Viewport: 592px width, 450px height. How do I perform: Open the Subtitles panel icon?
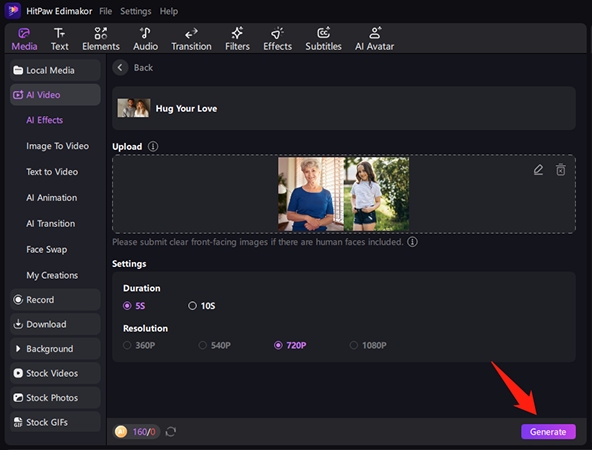click(324, 33)
